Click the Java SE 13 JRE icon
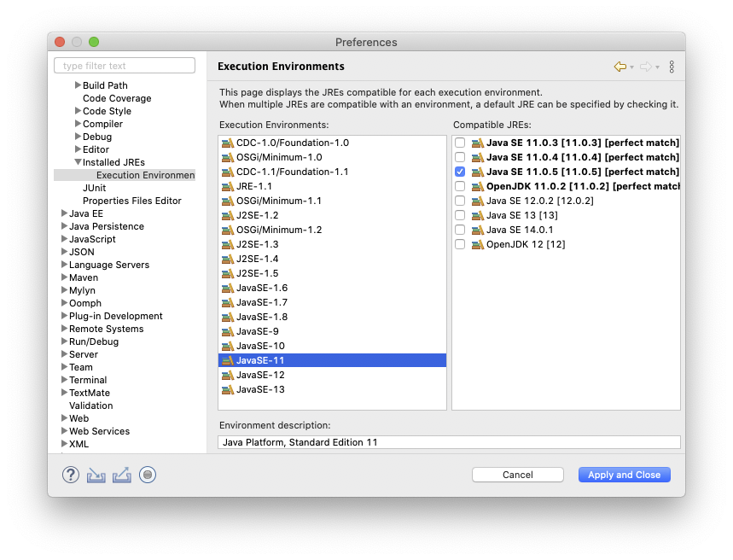 478,216
